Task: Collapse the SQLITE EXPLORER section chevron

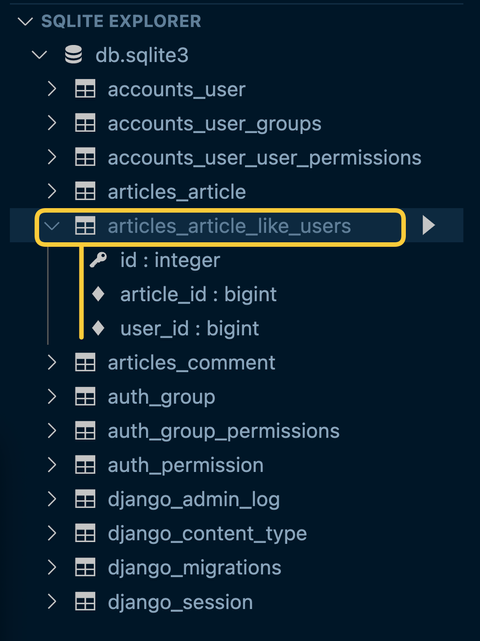Action: point(25,21)
